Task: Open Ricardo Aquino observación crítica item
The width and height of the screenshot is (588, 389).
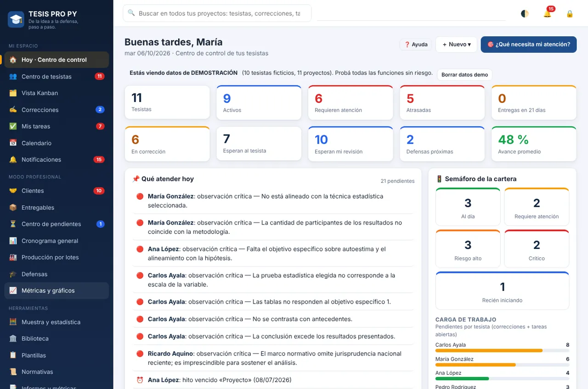Action: pos(273,358)
